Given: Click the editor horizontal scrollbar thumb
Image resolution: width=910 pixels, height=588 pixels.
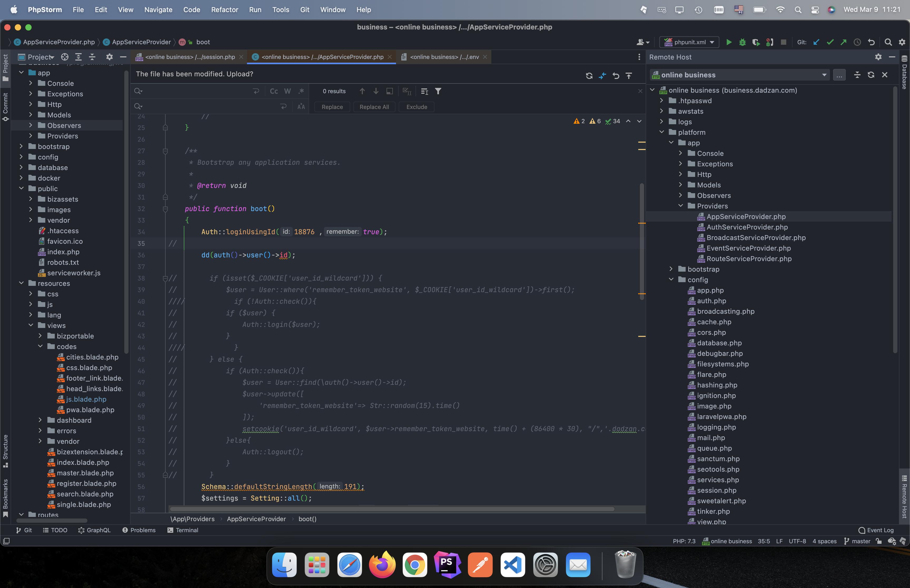Looking at the screenshot, I should (x=392, y=509).
